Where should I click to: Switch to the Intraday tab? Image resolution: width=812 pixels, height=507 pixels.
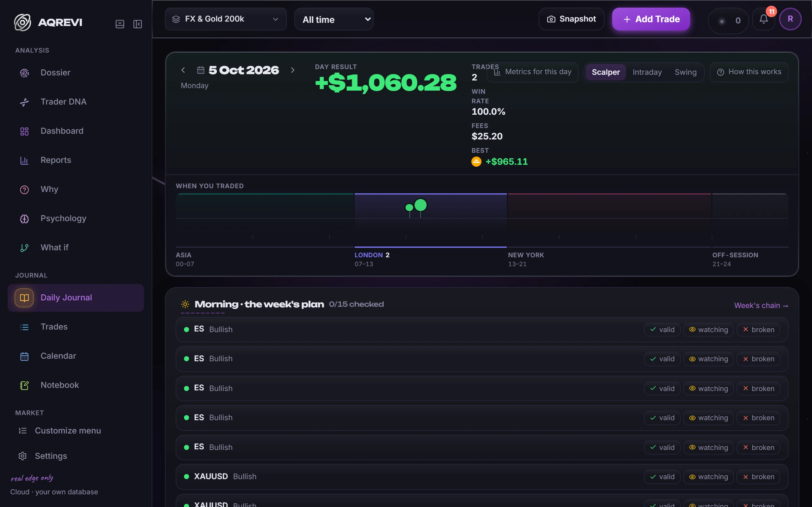(x=647, y=72)
